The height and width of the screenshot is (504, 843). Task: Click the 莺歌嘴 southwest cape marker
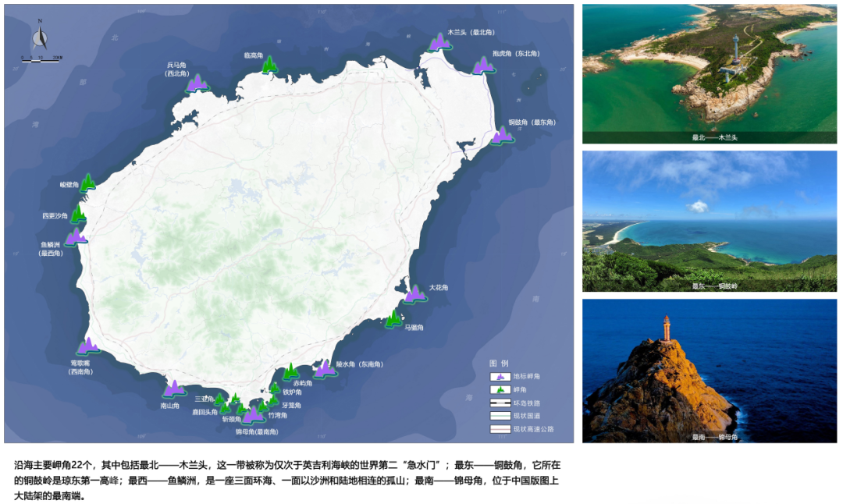[x=88, y=346]
